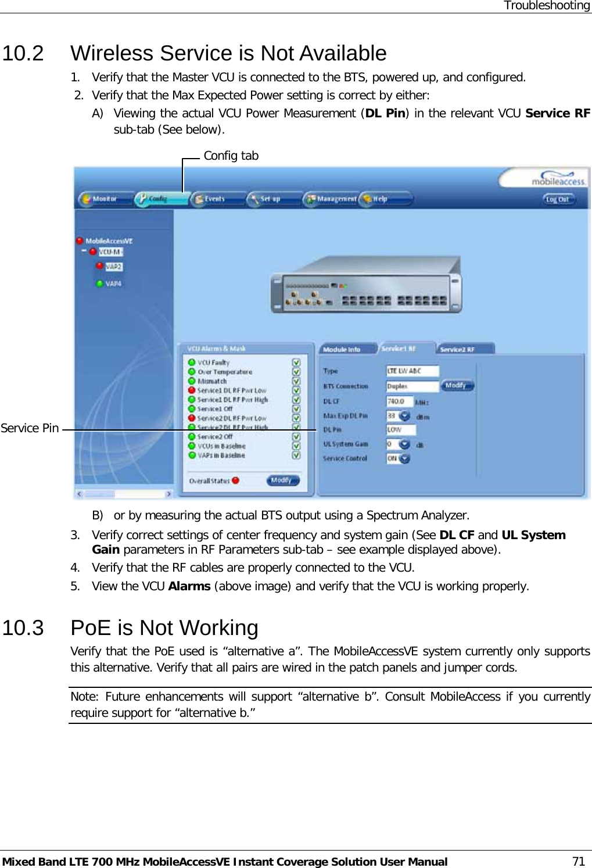Open the UL System Gain dropdown
Viewport: 592px width, 868px height.
[405, 444]
